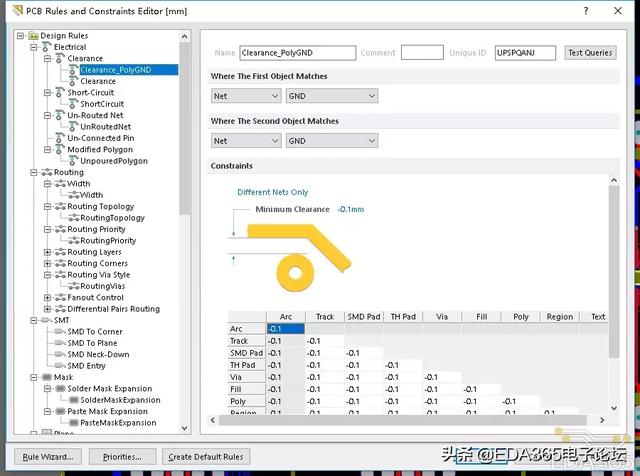Screen dimensions: 640x476
Task: Click the SMT category icon
Action: 47,320
